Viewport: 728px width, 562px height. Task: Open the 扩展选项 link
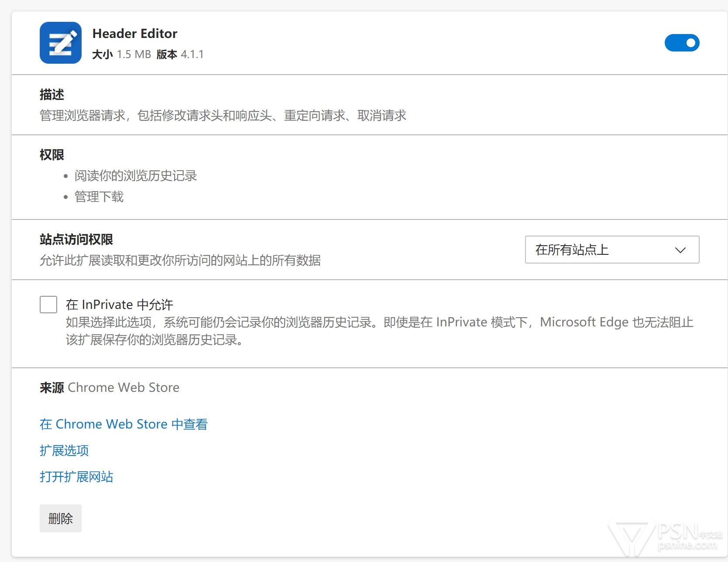(x=64, y=450)
